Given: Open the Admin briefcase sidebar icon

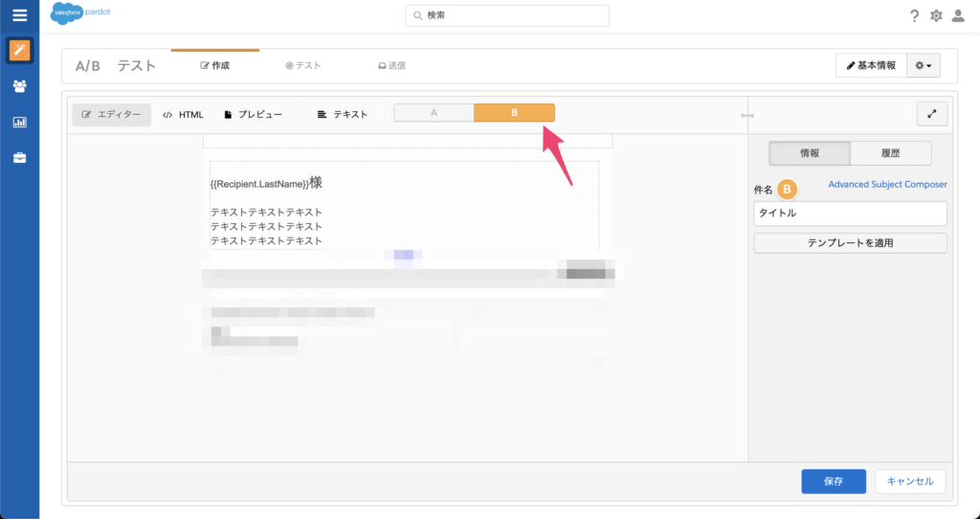Looking at the screenshot, I should click(x=19, y=157).
